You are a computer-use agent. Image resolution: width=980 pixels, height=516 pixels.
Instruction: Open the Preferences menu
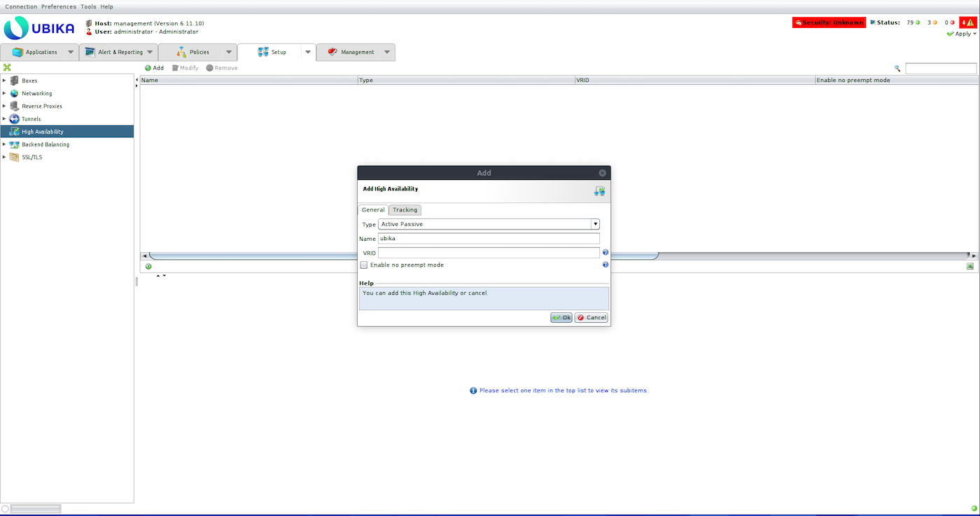(x=59, y=6)
